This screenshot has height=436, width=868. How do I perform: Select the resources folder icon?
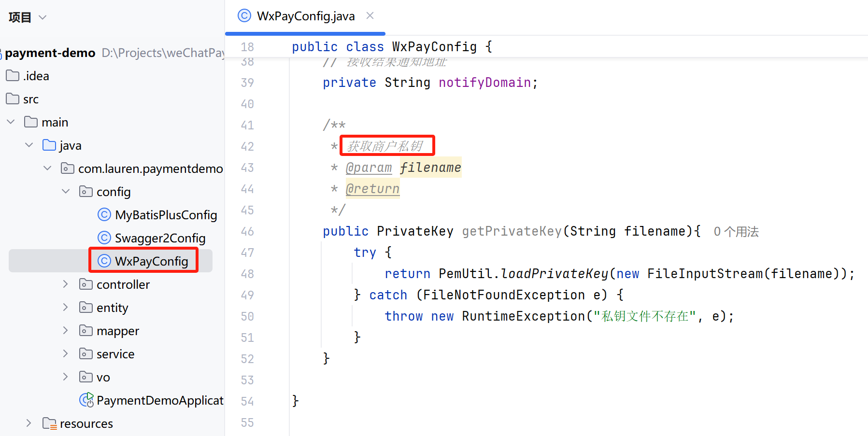point(49,423)
